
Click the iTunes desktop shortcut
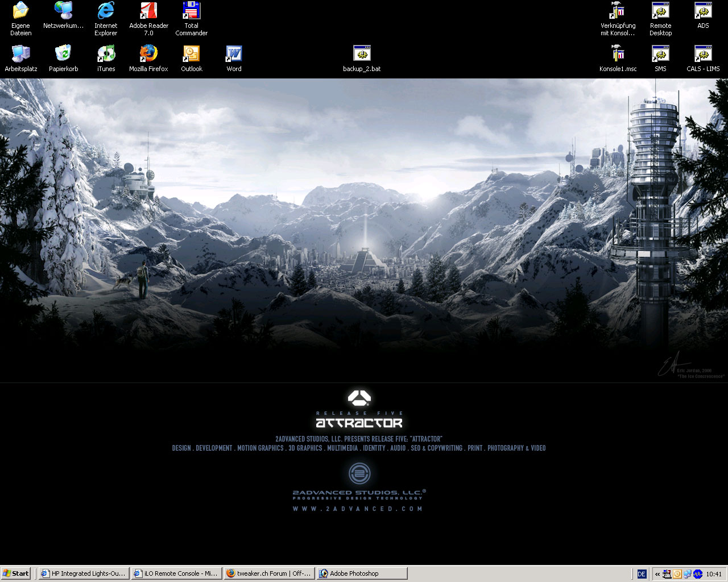click(x=106, y=54)
